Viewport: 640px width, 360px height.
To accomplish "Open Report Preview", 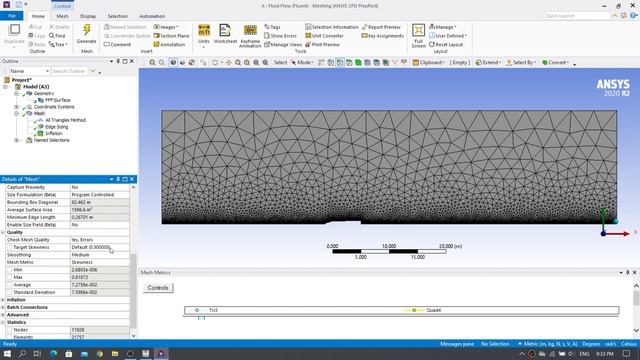I will [382, 27].
